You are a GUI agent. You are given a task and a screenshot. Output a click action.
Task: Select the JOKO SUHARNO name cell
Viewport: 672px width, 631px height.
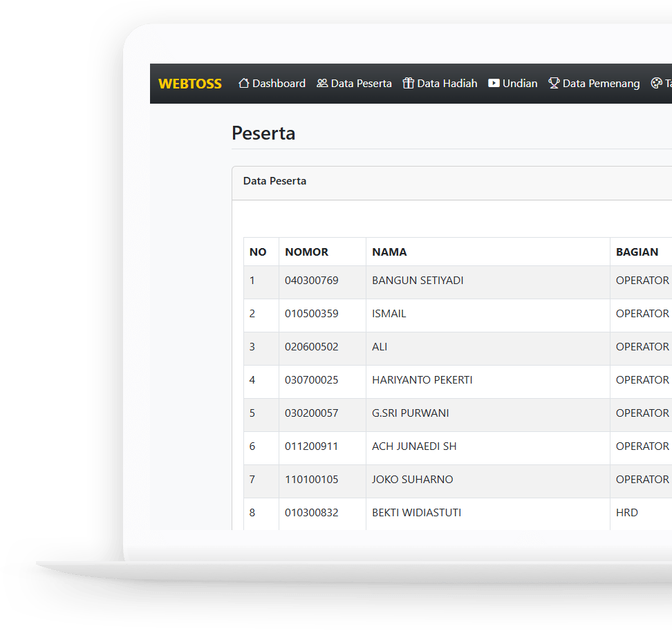412,480
